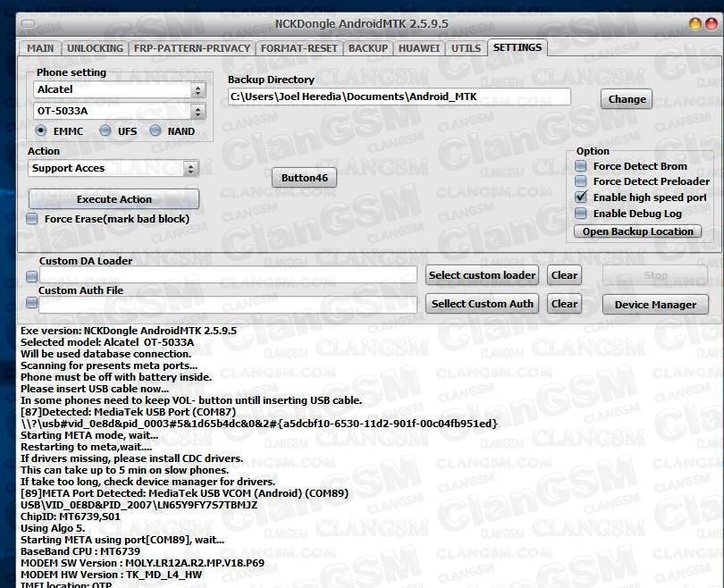724x588 pixels.
Task: Open the OT-5033A model dropdown
Action: (198, 111)
